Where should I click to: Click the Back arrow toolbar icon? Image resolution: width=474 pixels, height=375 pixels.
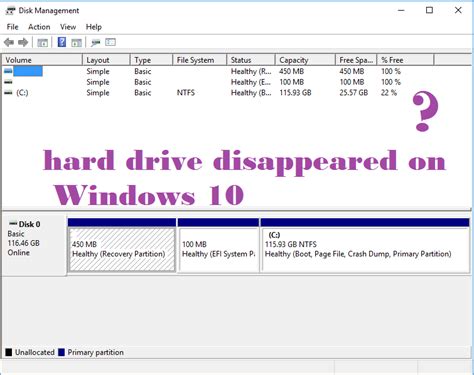(x=9, y=42)
